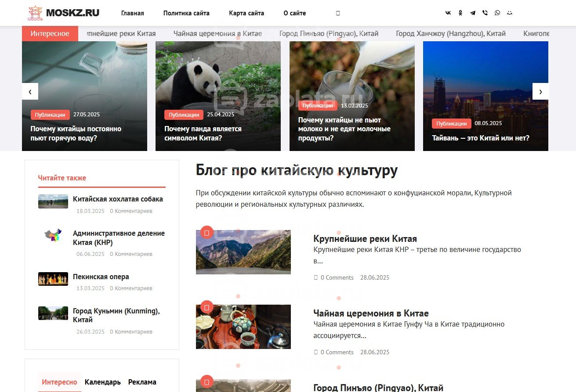Click 0 Comments under Чайная церемония в Китае
Image resolution: width=576 pixels, height=392 pixels.
click(337, 352)
